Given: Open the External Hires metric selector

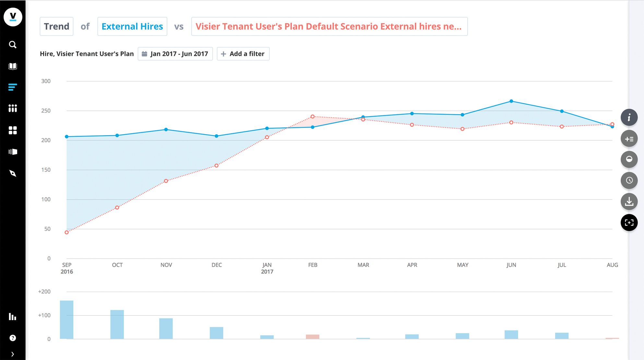Looking at the screenshot, I should tap(132, 26).
